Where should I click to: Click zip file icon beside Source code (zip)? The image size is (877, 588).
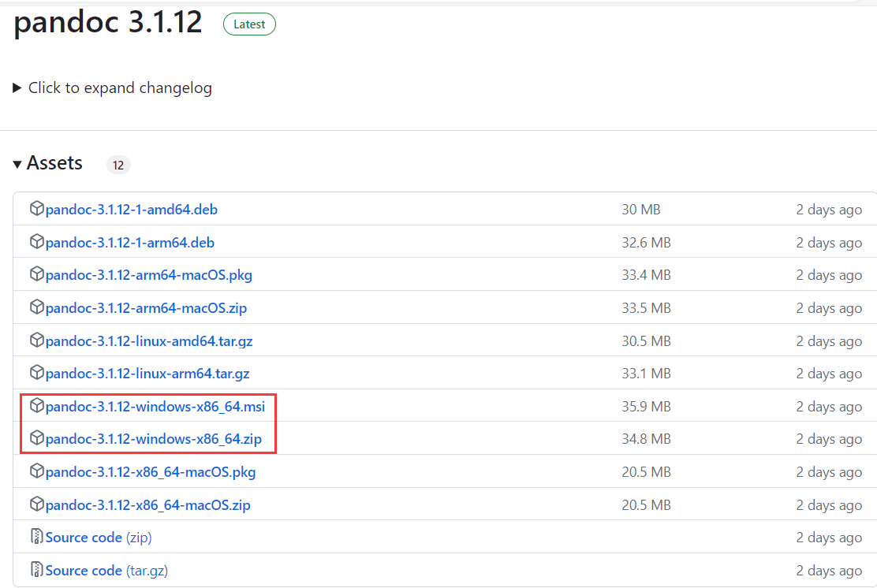click(37, 537)
